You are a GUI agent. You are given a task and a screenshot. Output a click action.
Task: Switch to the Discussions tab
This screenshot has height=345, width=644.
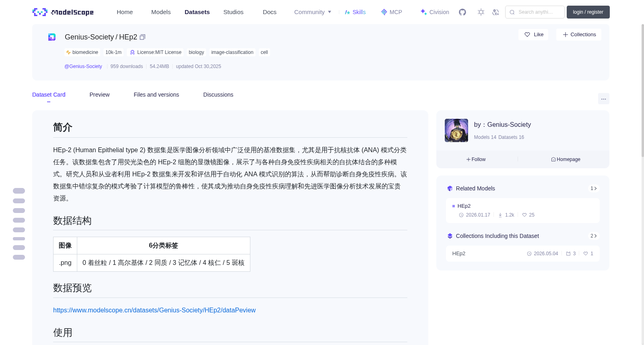[x=218, y=95]
